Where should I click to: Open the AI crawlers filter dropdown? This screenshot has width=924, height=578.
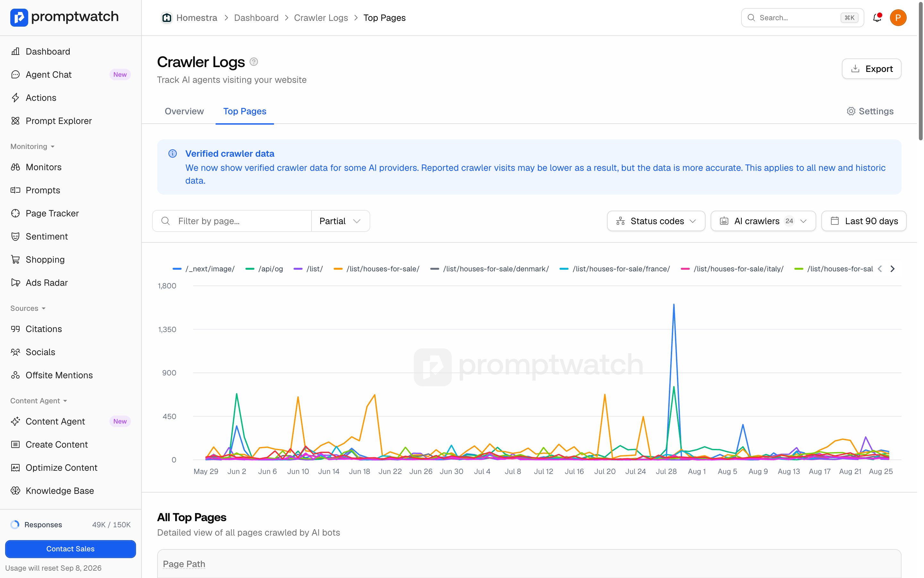763,221
